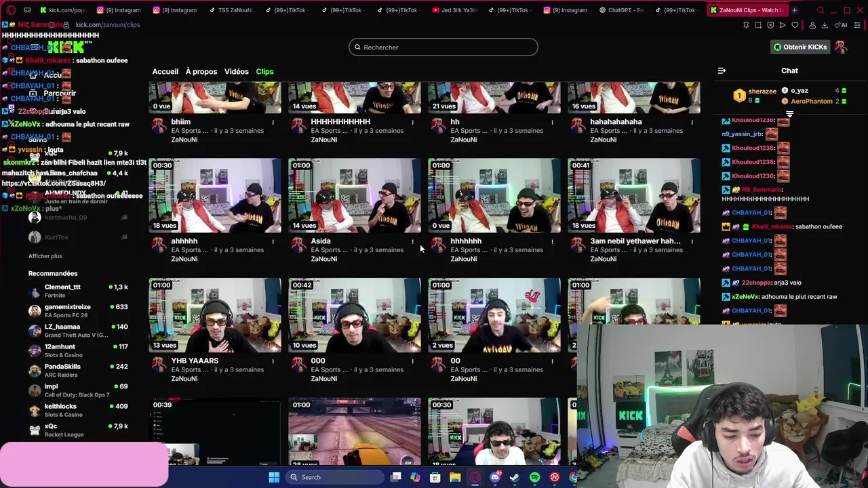The image size is (868, 488).
Task: Click the Opera icon in the taskbar
Action: [475, 477]
